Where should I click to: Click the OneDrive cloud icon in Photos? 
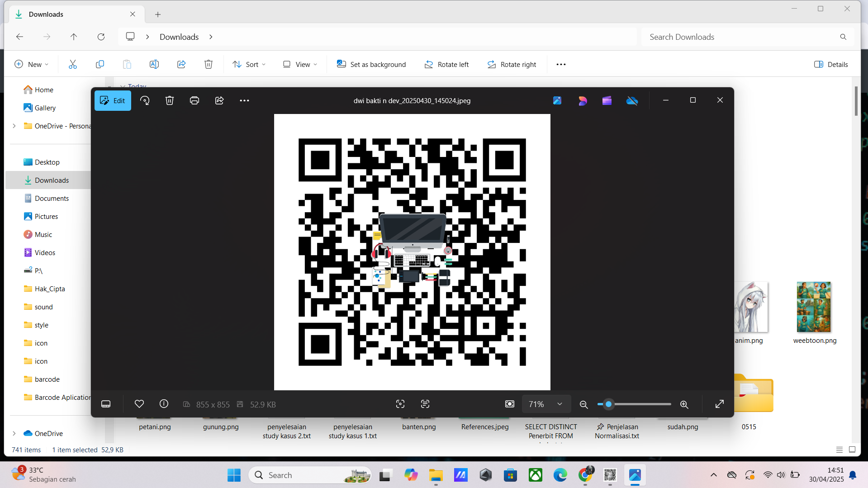pos(632,100)
